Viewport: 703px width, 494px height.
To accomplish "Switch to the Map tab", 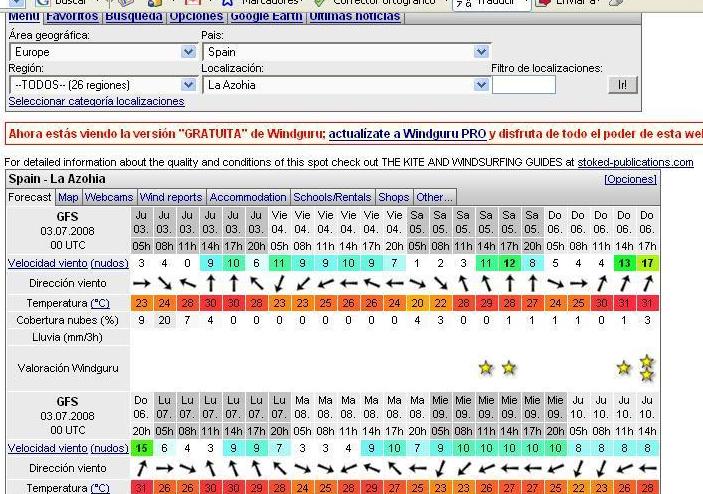I will 68,197.
